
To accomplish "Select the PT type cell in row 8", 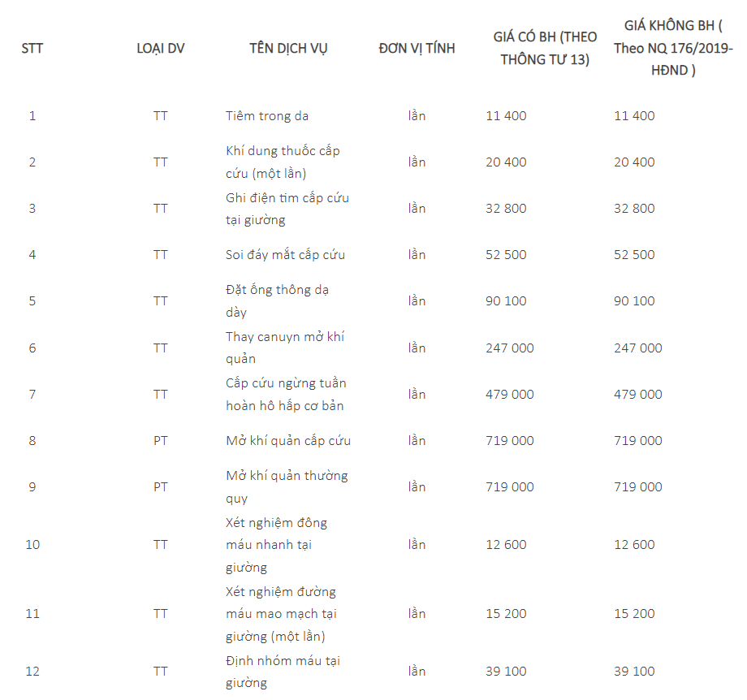I will (161, 440).
